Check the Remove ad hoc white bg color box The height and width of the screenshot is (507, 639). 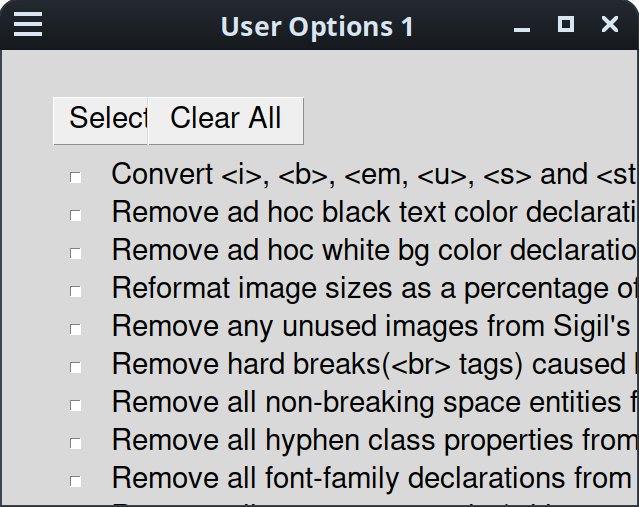[76, 253]
